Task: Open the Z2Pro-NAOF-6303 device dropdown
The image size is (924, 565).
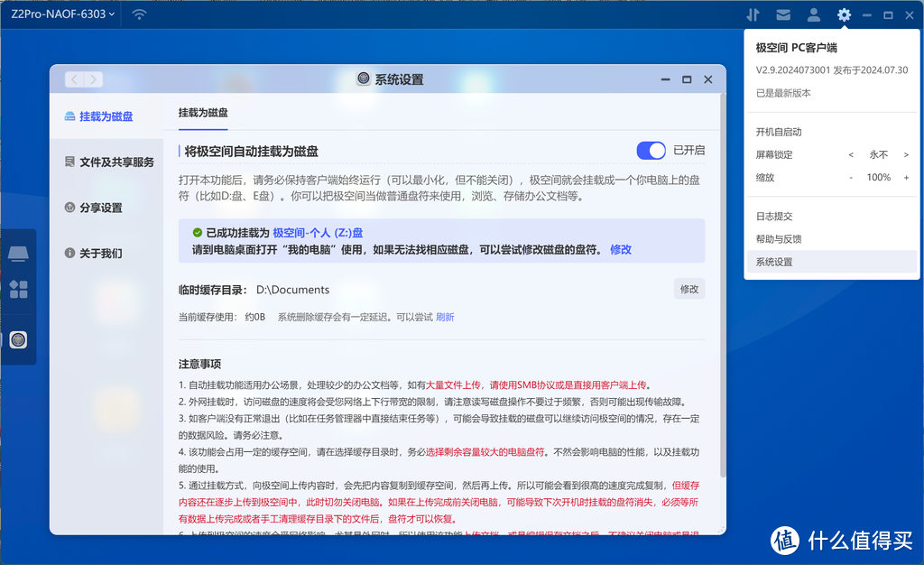Action: click(60, 14)
